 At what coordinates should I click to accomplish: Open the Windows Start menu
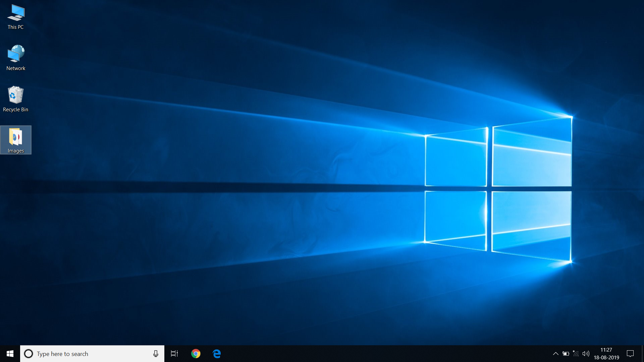tap(10, 354)
